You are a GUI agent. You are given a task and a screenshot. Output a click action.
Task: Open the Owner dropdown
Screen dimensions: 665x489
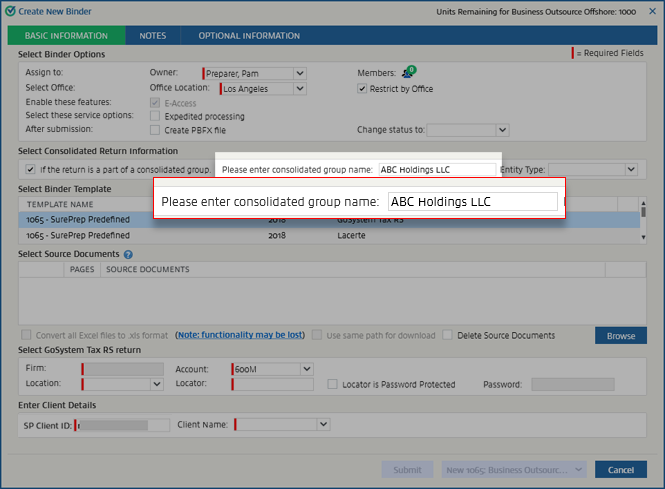[x=300, y=73]
